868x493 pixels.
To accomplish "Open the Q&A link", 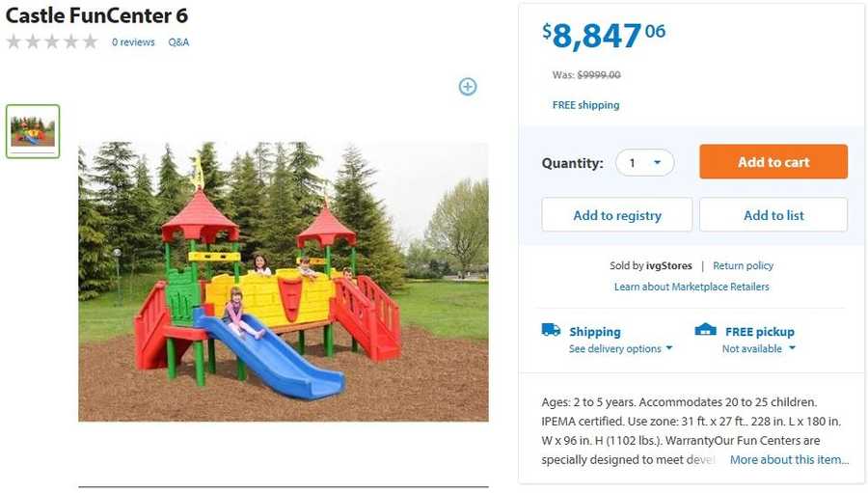I will click(x=178, y=42).
